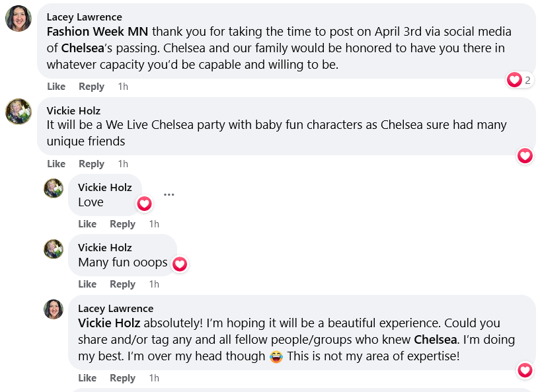Open the 1h timestamp of "Love" reply

coord(154,224)
